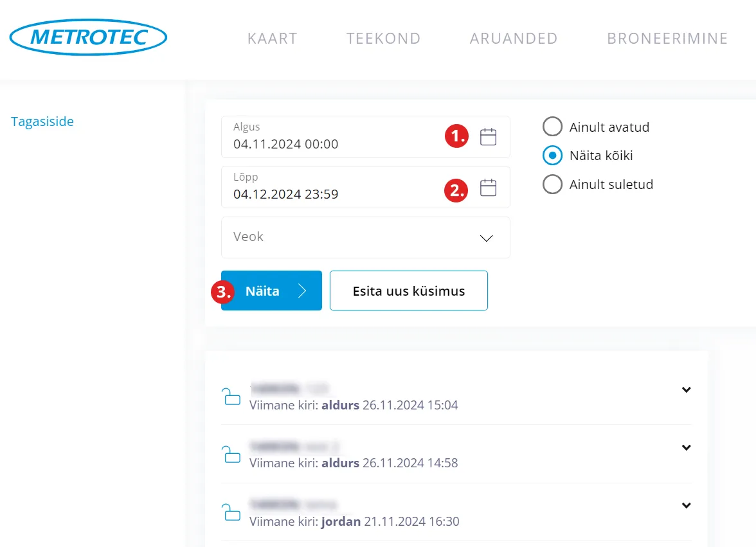Open the Tagasiside sidebar link
The width and height of the screenshot is (756, 547).
[x=42, y=121]
